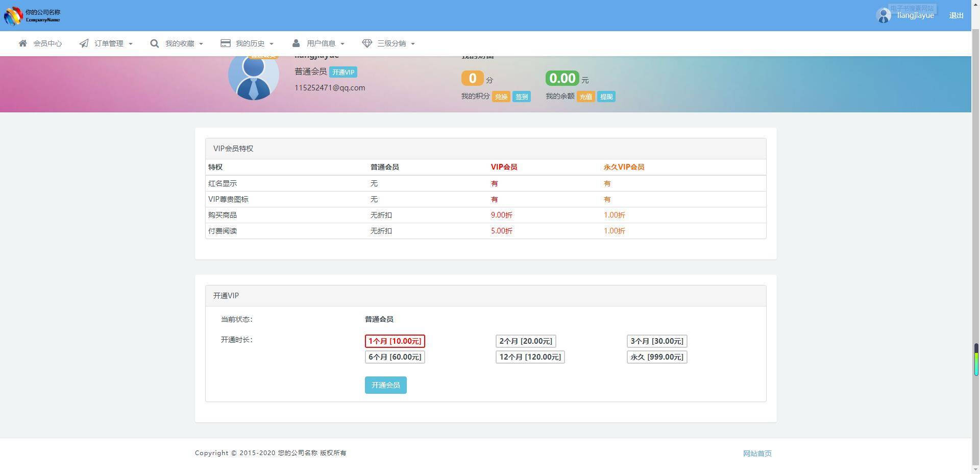
Task: Click the 退出 logout link
Action: point(957,15)
